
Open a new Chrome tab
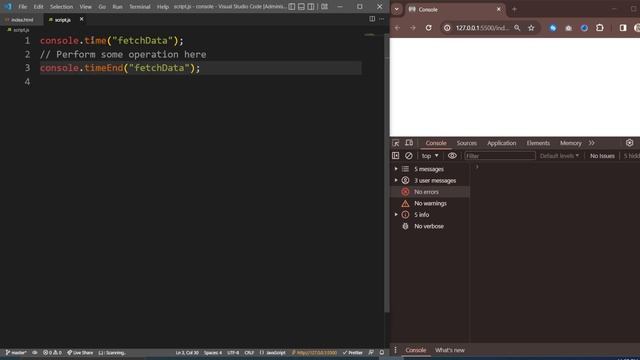coord(514,9)
